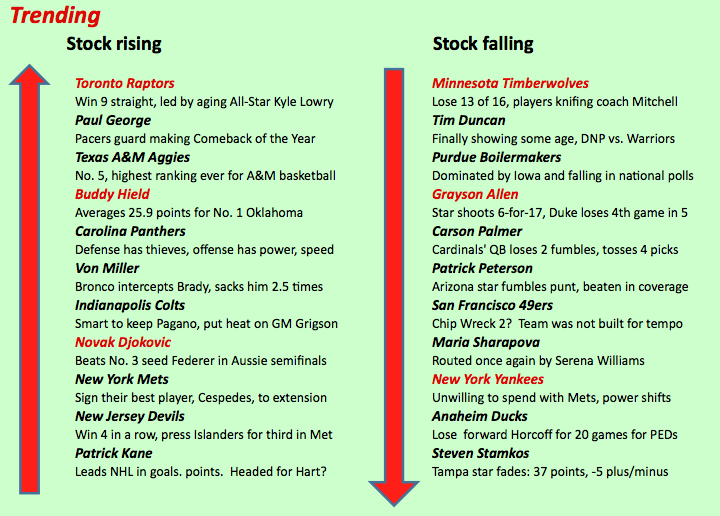Select the Buddy Hield heading
The width and height of the screenshot is (720, 516).
point(112,194)
